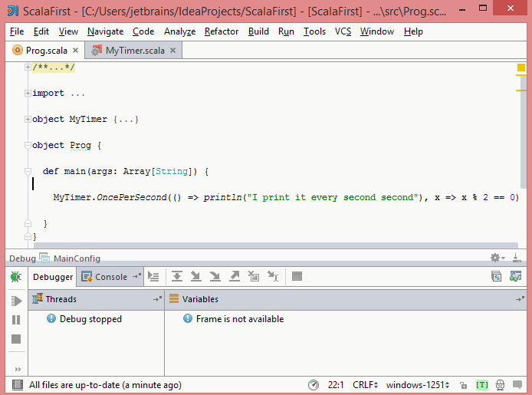This screenshot has width=532, height=395.
Task: Switch to the MyTimer.scala editor tab
Action: point(135,51)
